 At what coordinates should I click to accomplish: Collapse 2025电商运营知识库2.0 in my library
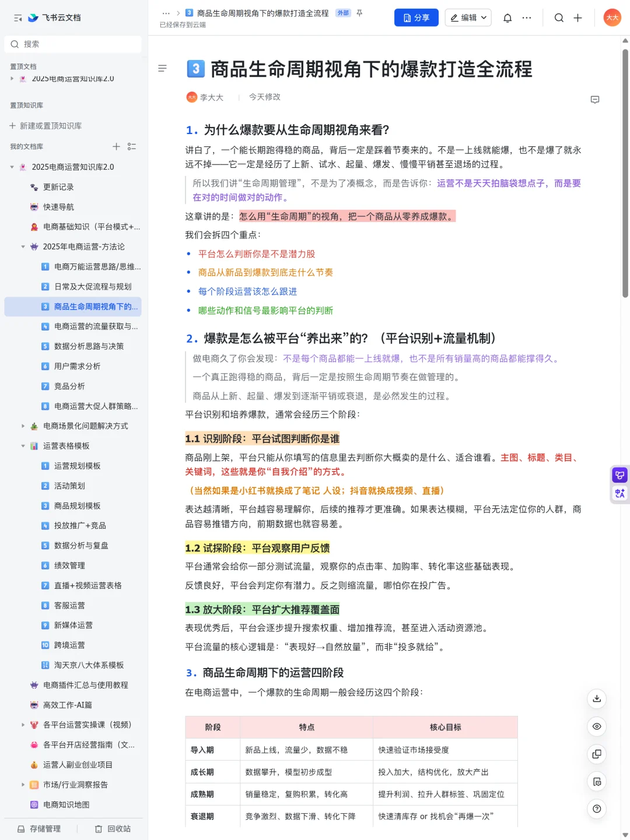[x=12, y=167]
